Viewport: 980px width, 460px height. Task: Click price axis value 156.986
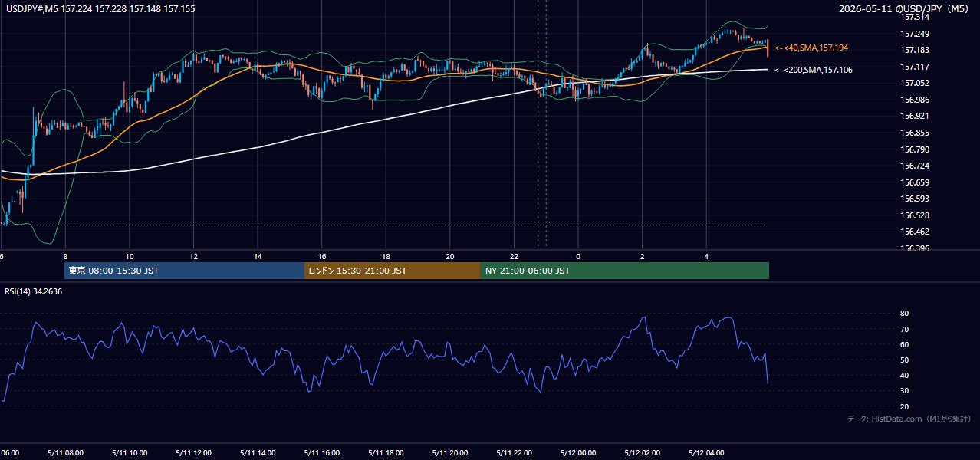tap(915, 100)
